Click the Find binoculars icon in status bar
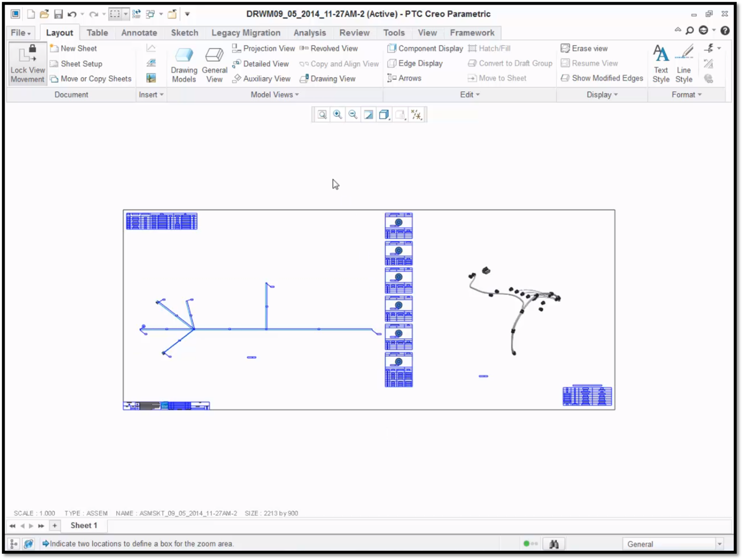 click(554, 544)
